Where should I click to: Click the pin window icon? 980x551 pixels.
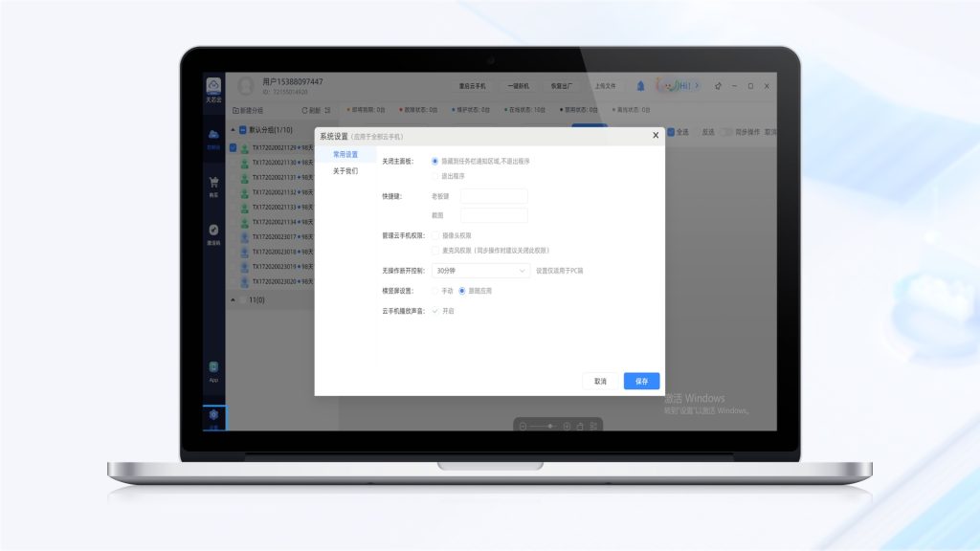click(x=717, y=85)
